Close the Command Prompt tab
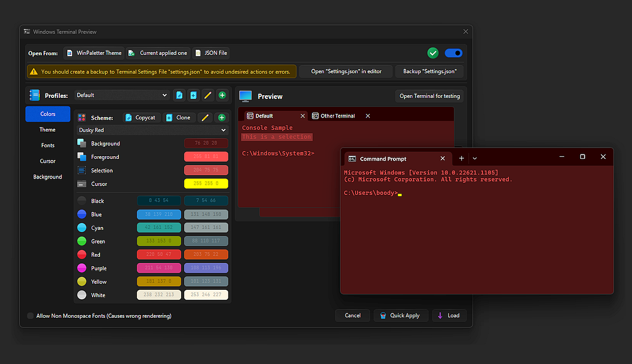 click(x=443, y=158)
